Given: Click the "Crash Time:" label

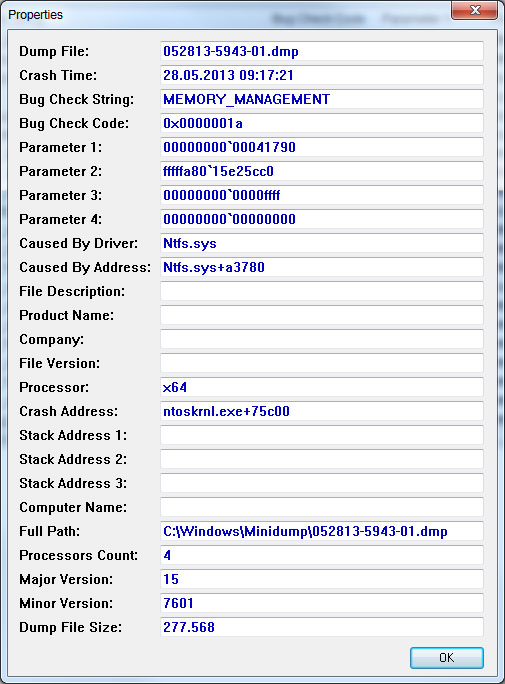Looking at the screenshot, I should [58, 75].
